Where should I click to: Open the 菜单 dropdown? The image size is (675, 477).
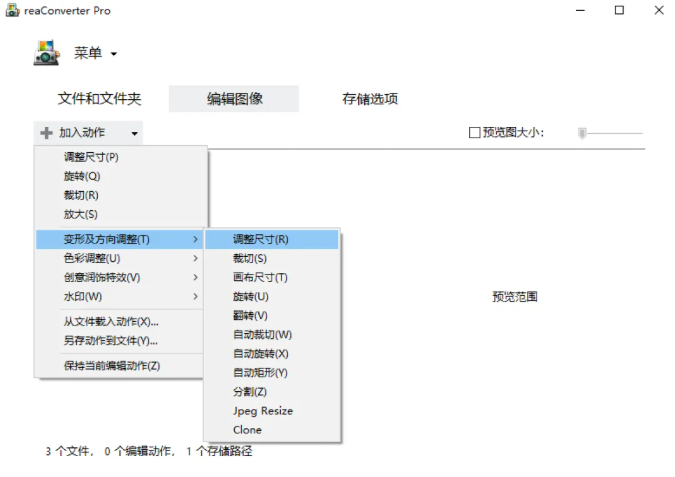[x=95, y=53]
